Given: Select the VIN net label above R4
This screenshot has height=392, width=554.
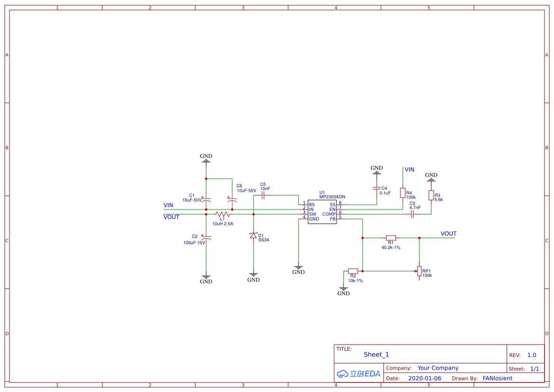Looking at the screenshot, I should tap(409, 170).
